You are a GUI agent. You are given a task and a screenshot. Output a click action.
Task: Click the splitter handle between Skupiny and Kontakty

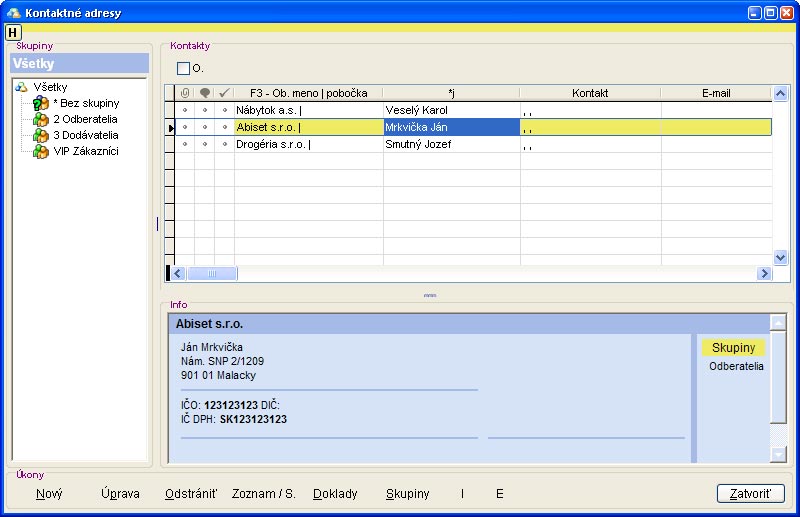pyautogui.click(x=157, y=224)
